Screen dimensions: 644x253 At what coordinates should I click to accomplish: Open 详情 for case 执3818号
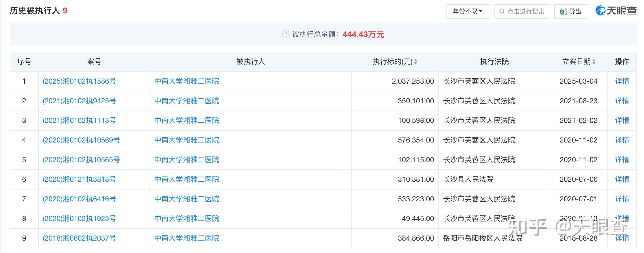[x=622, y=179]
